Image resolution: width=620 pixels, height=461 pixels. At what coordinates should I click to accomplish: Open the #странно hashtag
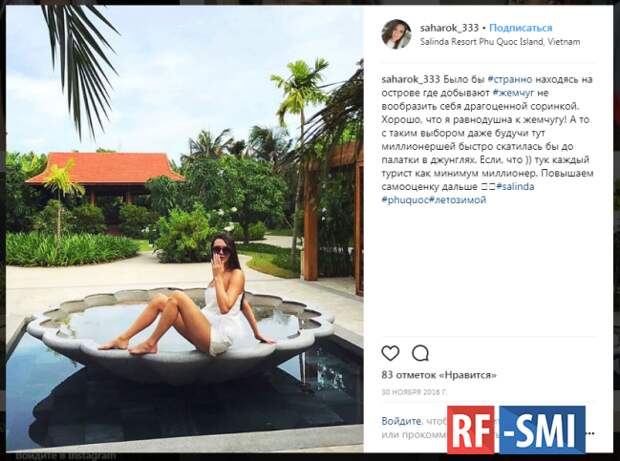click(510, 79)
